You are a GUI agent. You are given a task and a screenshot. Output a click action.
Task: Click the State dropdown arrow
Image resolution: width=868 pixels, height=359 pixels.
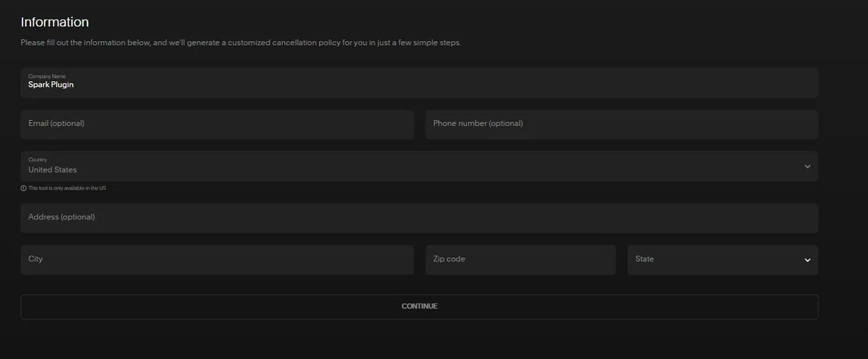[807, 261]
